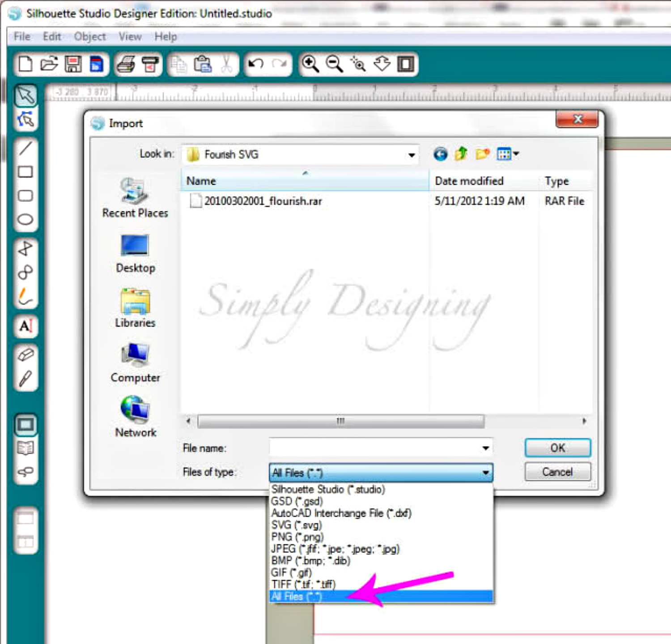Collapse the Files of type combo box
The image size is (671, 644).
click(x=486, y=473)
